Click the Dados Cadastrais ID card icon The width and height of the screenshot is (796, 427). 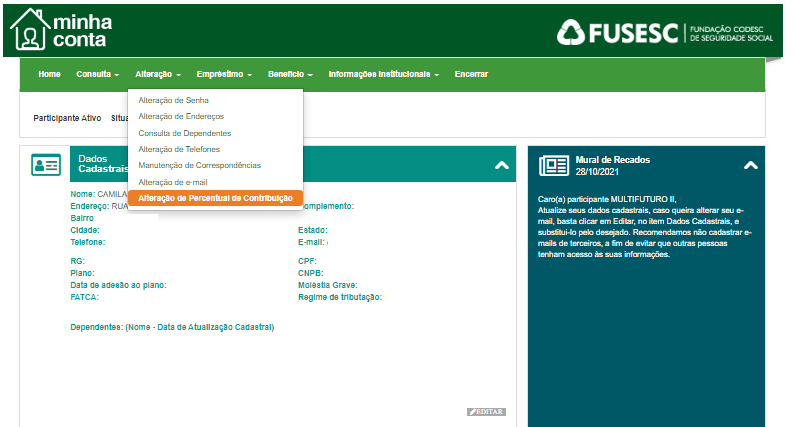(45, 165)
